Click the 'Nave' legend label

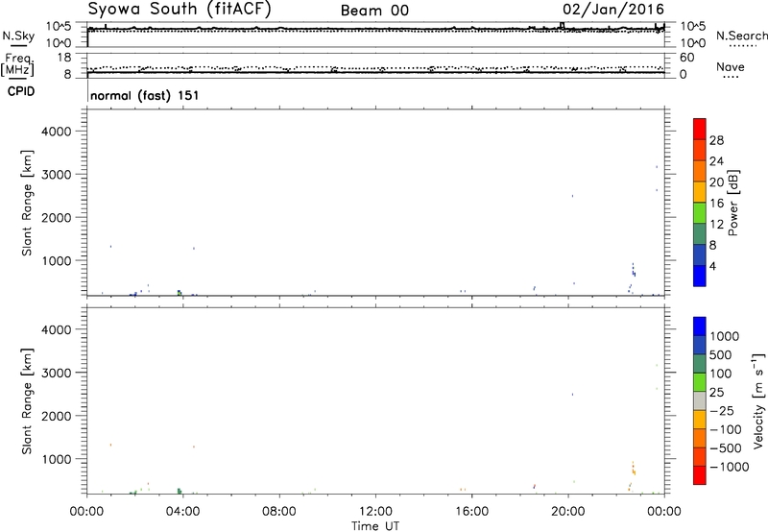tap(731, 67)
